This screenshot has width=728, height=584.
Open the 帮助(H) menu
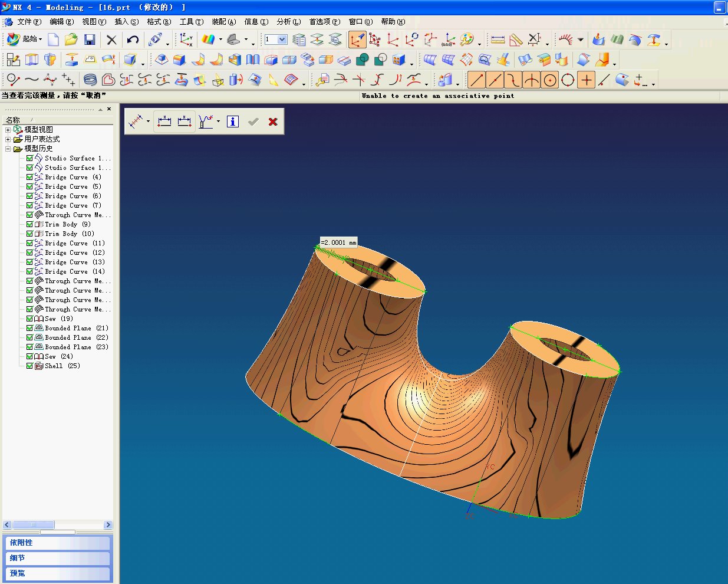393,22
